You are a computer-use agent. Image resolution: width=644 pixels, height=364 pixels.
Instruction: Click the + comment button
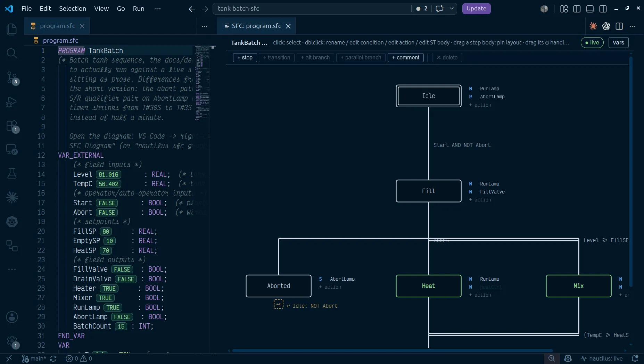pos(405,57)
